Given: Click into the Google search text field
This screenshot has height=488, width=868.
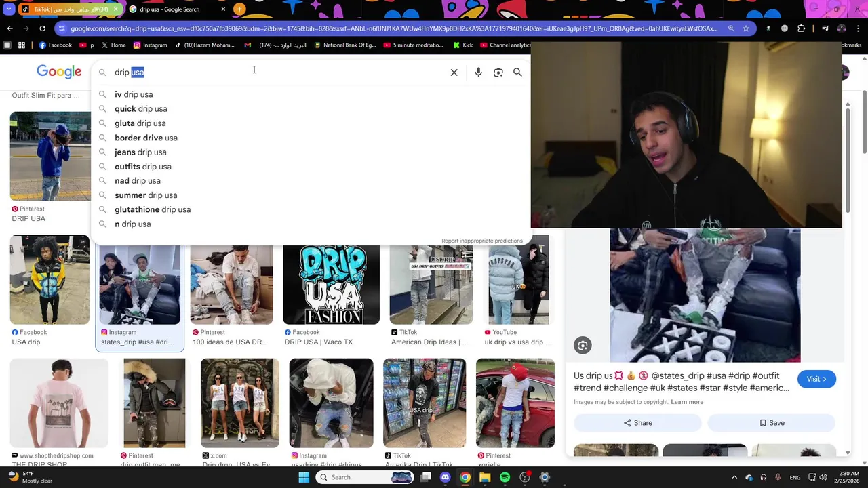Looking at the screenshot, I should click(x=278, y=73).
